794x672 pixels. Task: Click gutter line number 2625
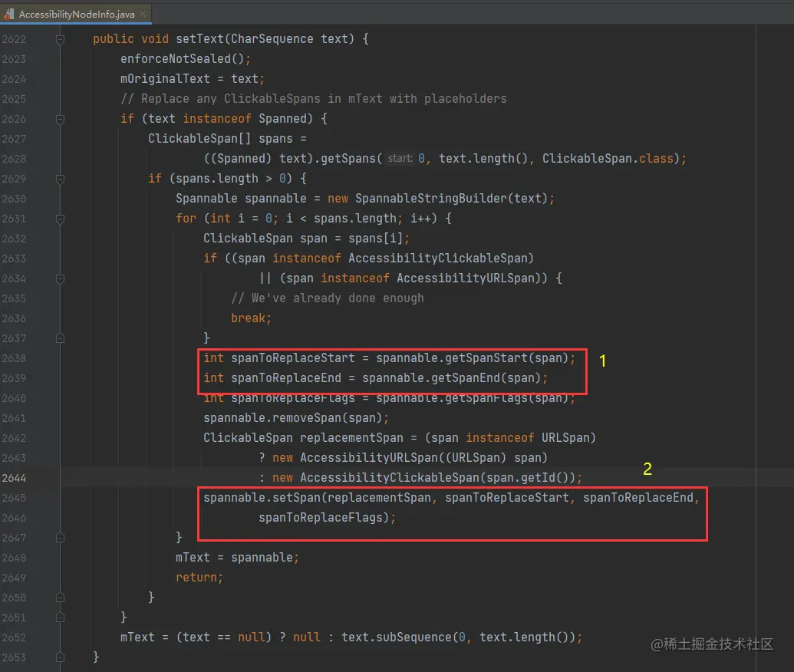[14, 99]
